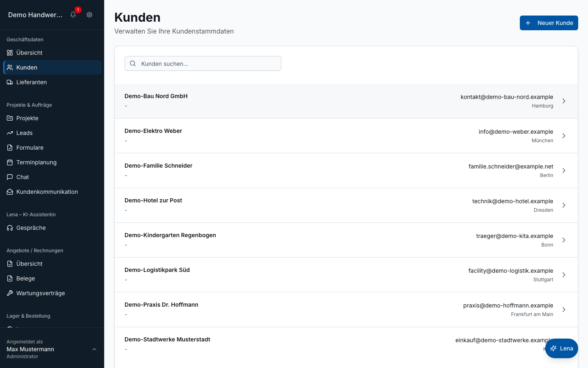Go to Projekte page
This screenshot has height=368, width=588.
coord(52,118)
